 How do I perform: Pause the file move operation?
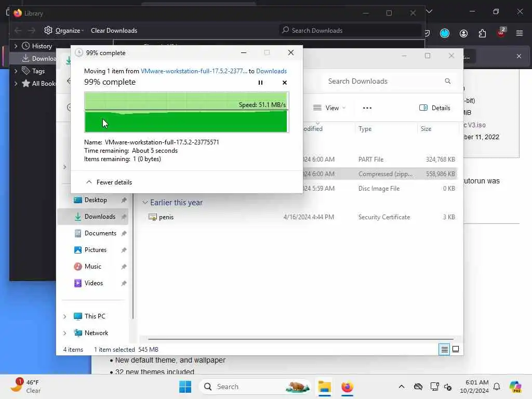click(260, 83)
